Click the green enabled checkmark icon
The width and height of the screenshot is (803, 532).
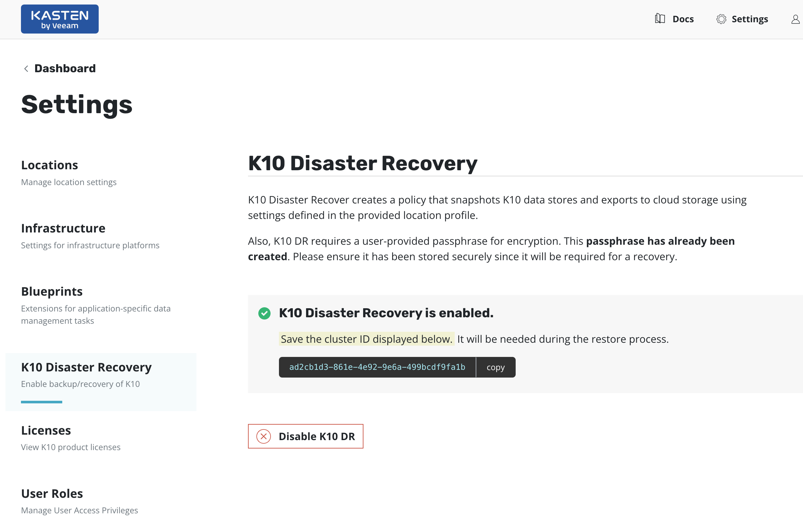264,313
